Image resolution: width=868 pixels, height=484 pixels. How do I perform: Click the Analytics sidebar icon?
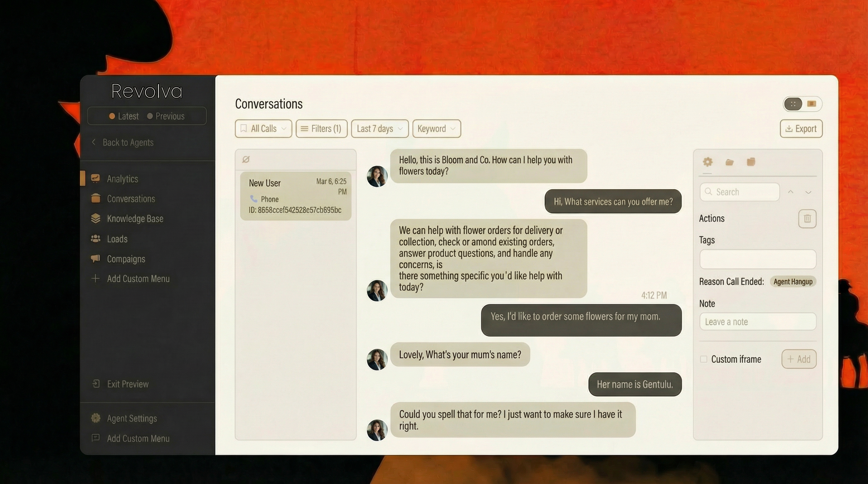point(95,178)
